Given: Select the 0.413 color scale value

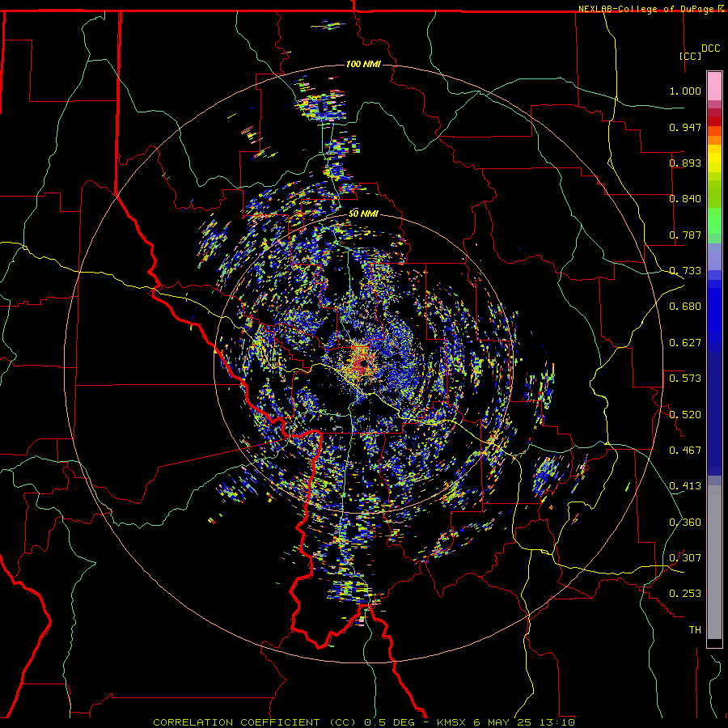Looking at the screenshot, I should [685, 486].
